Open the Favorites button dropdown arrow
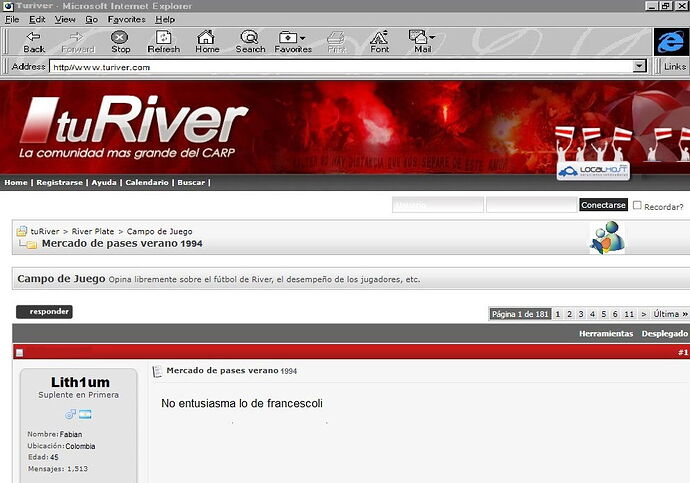 coord(302,38)
